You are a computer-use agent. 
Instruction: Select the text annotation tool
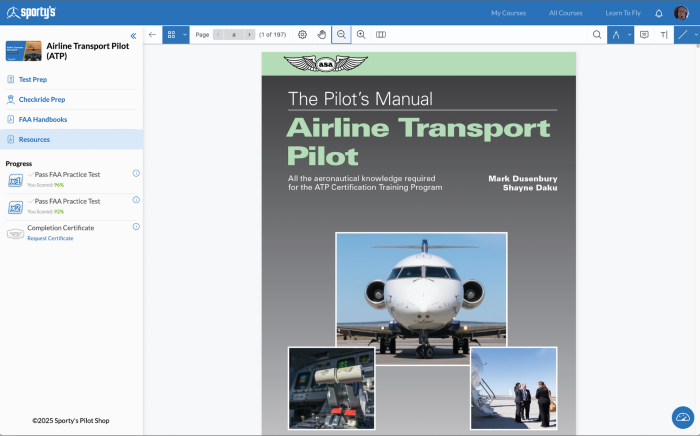pos(663,34)
